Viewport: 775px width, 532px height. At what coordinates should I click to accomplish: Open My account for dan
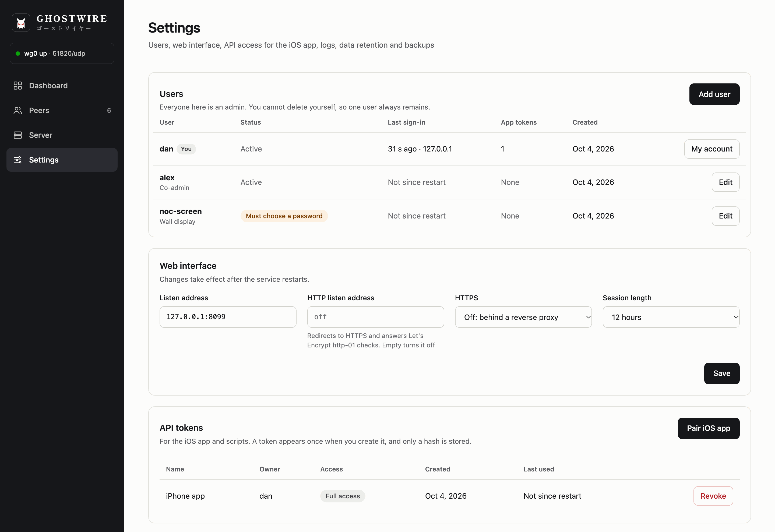(x=712, y=149)
